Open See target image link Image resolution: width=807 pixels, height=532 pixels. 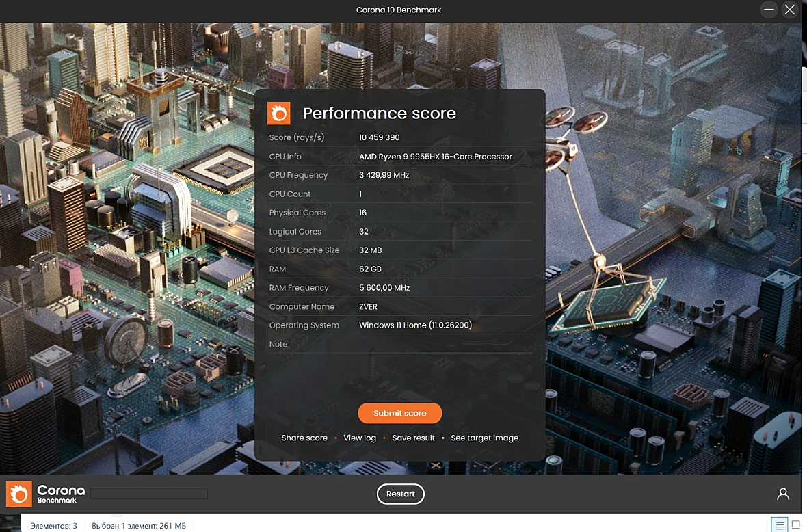(484, 438)
